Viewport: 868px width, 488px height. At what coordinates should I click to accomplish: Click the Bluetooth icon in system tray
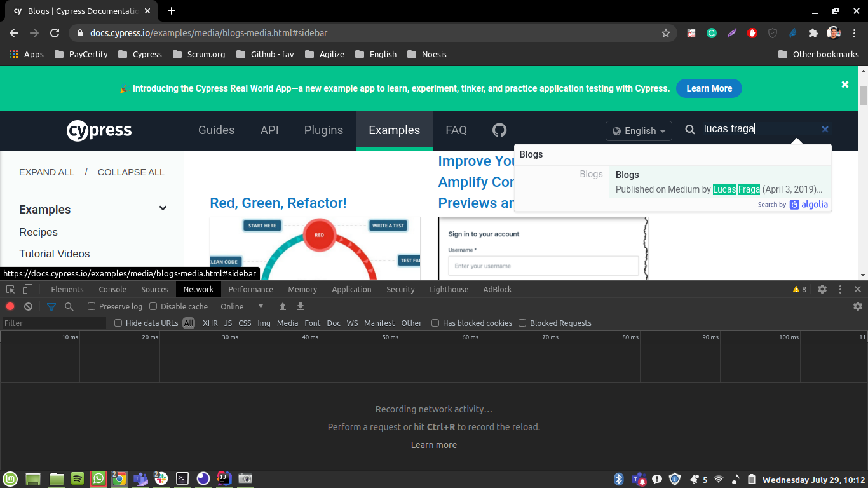pos(619,479)
